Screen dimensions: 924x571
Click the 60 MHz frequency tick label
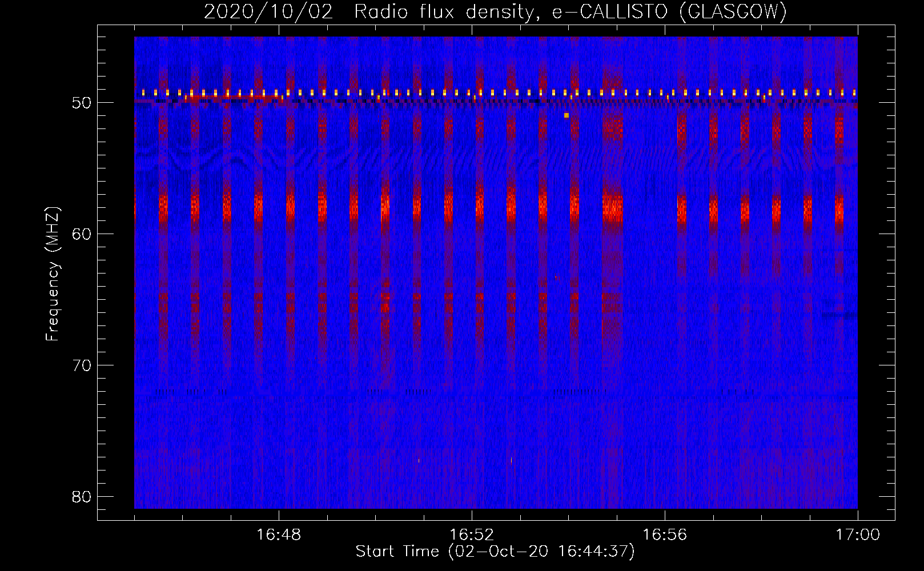82,234
